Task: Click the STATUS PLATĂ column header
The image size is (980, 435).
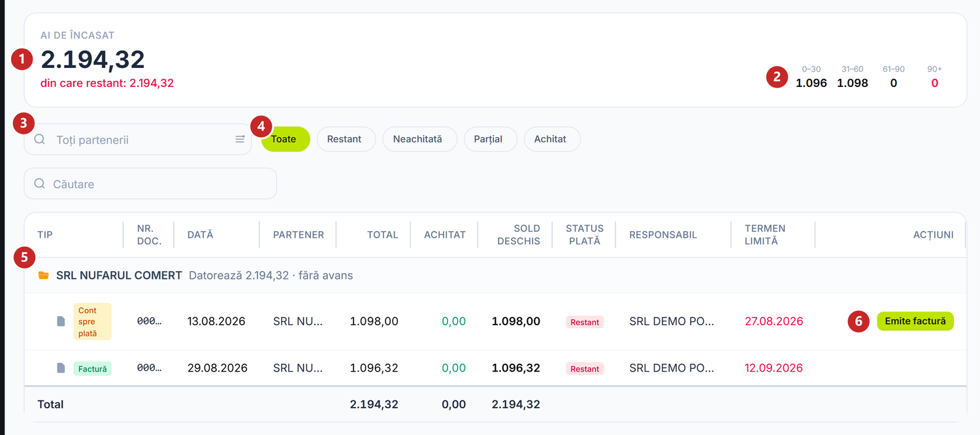Action: coord(585,234)
